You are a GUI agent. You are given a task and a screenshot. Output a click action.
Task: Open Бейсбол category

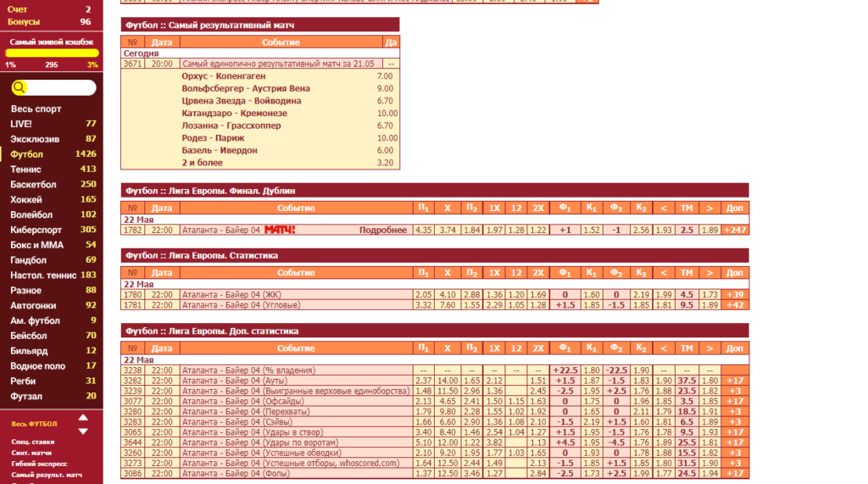point(28,336)
